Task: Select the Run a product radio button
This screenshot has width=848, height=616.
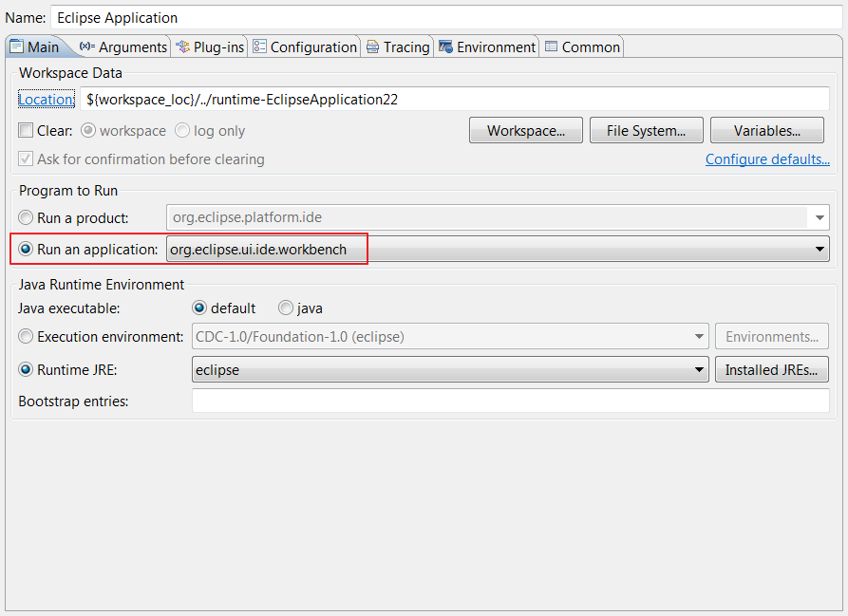Action: 26,215
